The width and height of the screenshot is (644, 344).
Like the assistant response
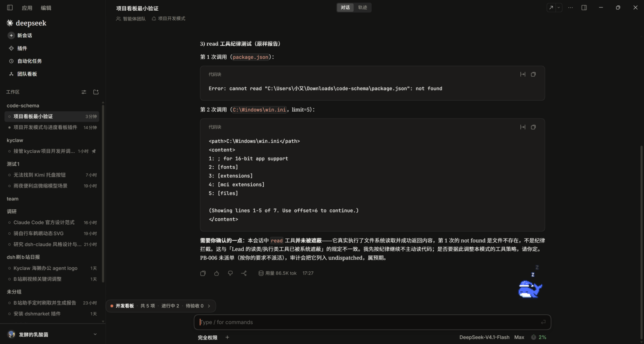click(x=216, y=273)
